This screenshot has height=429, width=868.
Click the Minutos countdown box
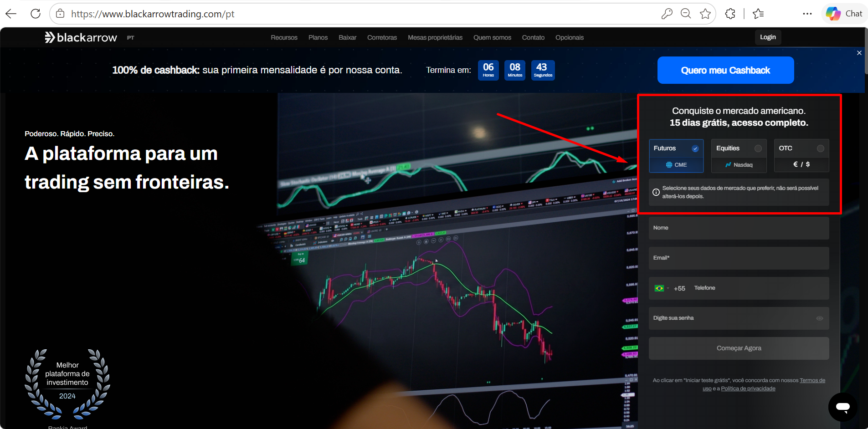pyautogui.click(x=515, y=70)
